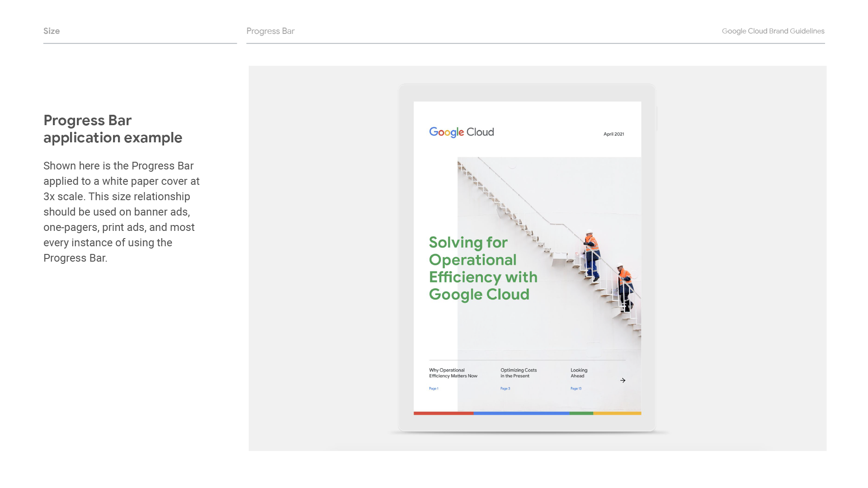Open the 'Page 13' link
Screen dimensions: 868x488
576,389
